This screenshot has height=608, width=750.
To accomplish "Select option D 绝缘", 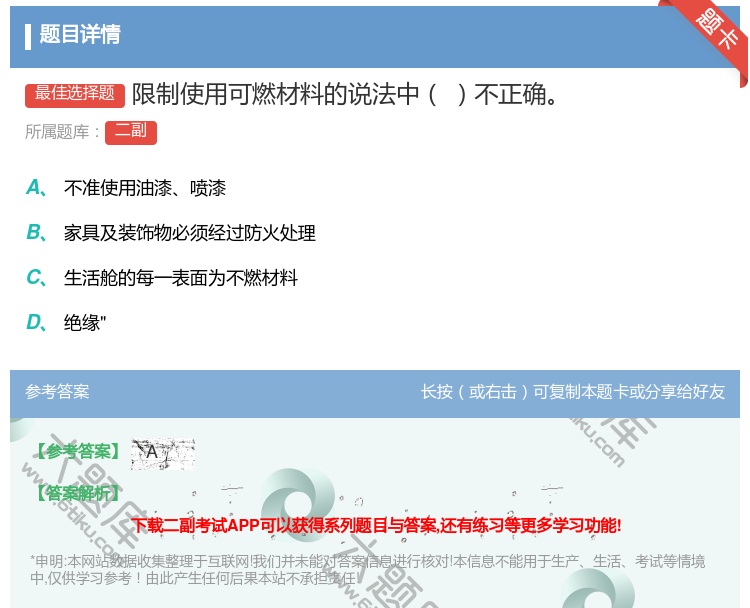I will point(66,323).
